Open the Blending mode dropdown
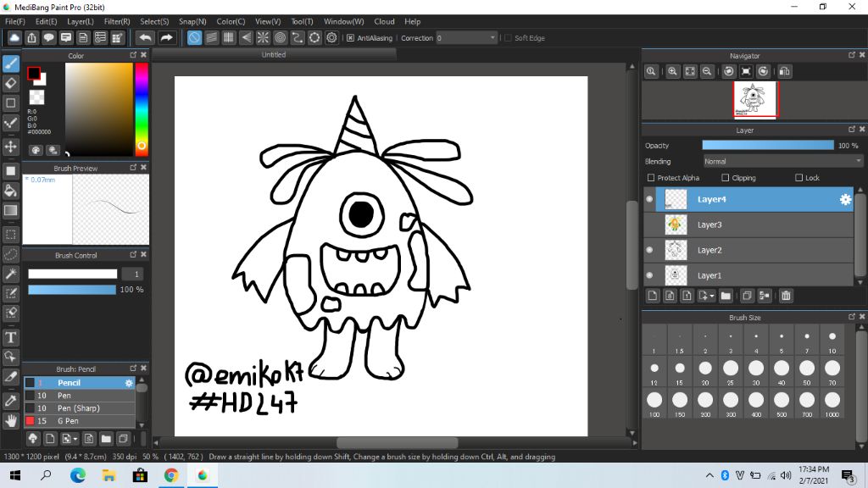Screen dimensions: 868x488 pos(782,162)
